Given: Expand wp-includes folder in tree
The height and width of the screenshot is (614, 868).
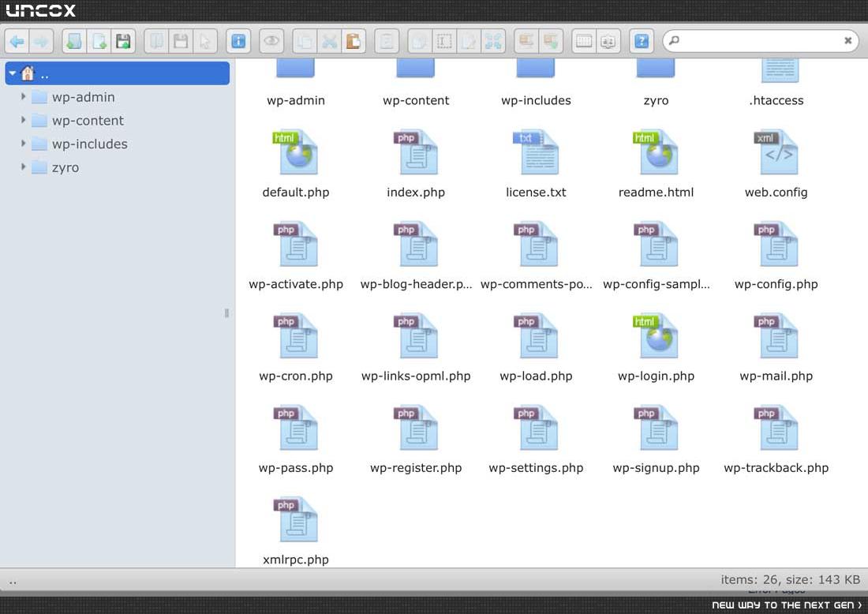Looking at the screenshot, I should pos(23,144).
